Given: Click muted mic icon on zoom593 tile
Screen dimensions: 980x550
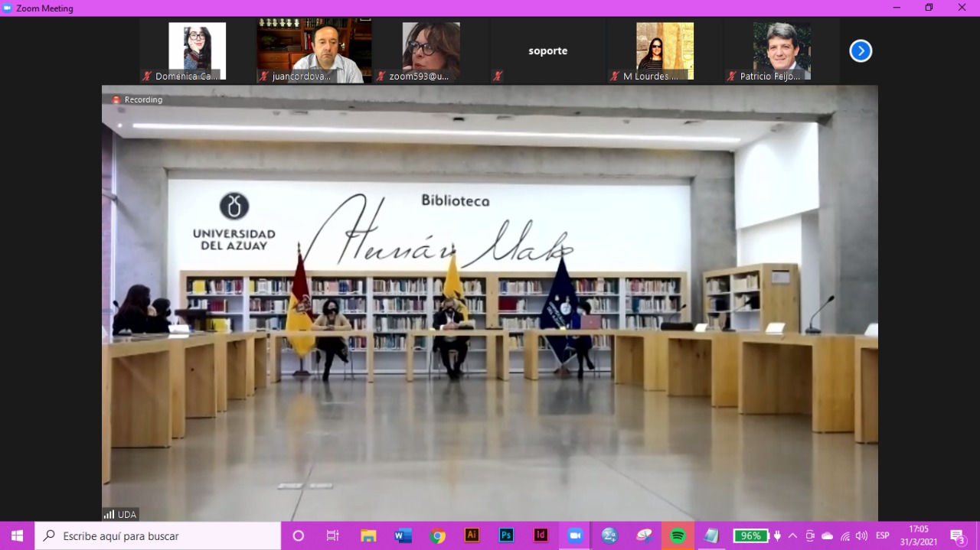Looking at the screenshot, I should 381,76.
